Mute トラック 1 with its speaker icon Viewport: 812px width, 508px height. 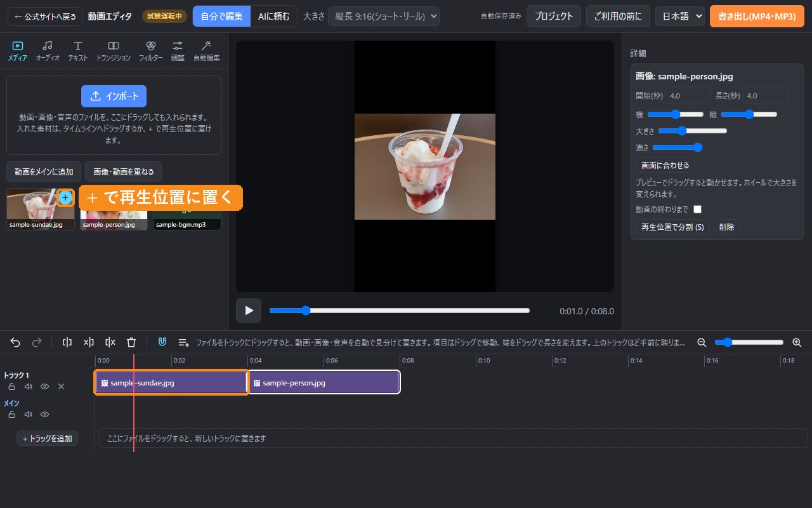point(28,386)
